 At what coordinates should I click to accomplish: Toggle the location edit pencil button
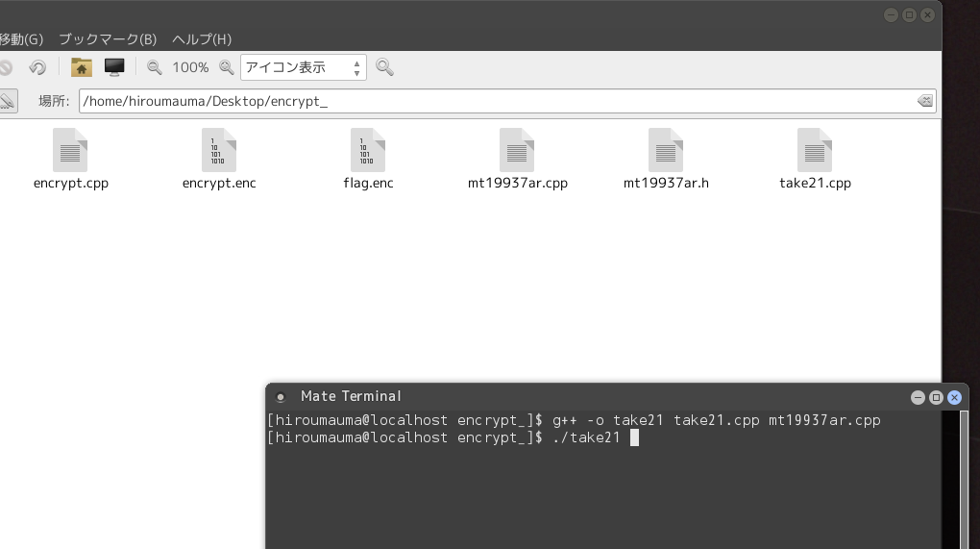7,101
